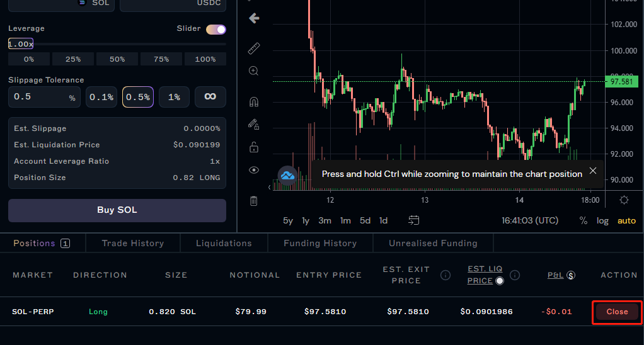Image resolution: width=644 pixels, height=345 pixels.
Task: Open chart settings gear icon
Action: (x=624, y=200)
